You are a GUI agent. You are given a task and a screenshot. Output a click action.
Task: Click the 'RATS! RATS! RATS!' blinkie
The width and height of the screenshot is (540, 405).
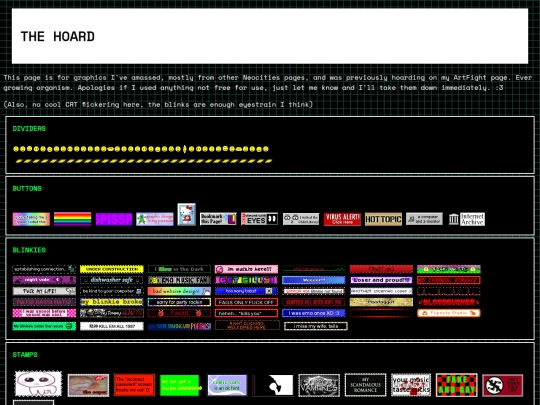click(x=44, y=302)
